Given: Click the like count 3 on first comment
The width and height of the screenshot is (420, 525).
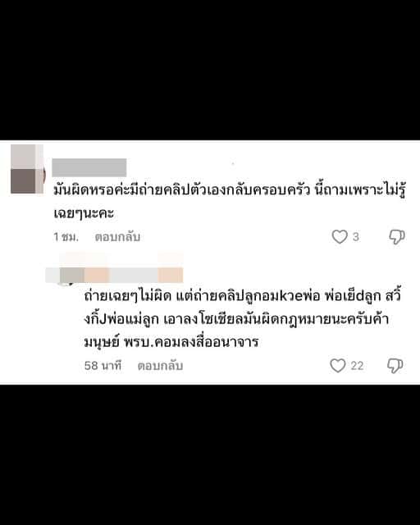Looking at the screenshot, I should [x=356, y=237].
